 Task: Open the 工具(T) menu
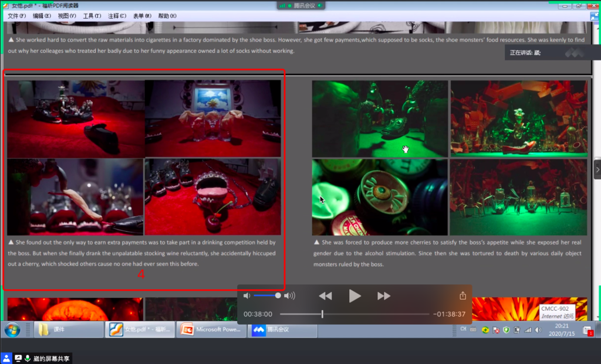coord(92,16)
